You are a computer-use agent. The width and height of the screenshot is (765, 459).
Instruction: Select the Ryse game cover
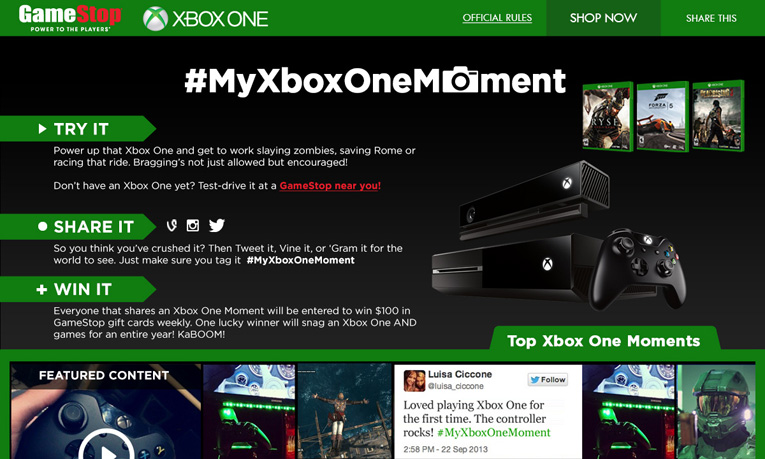(607, 116)
